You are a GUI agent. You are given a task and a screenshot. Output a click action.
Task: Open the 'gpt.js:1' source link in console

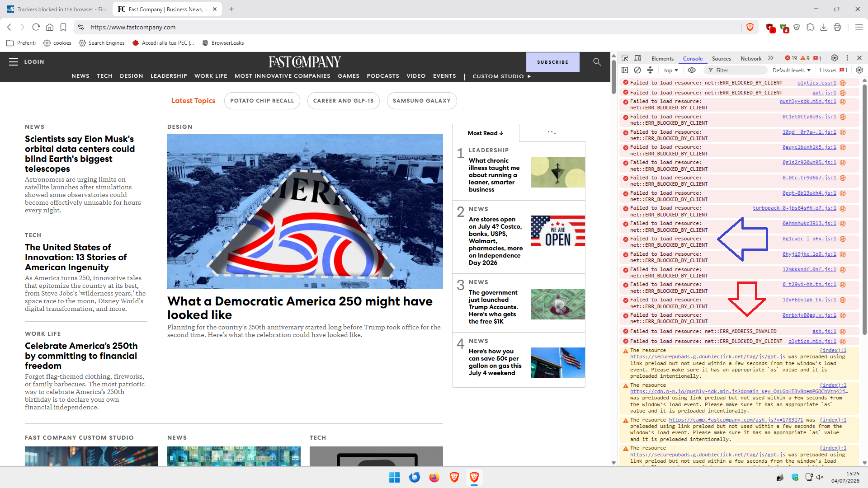[x=824, y=93]
